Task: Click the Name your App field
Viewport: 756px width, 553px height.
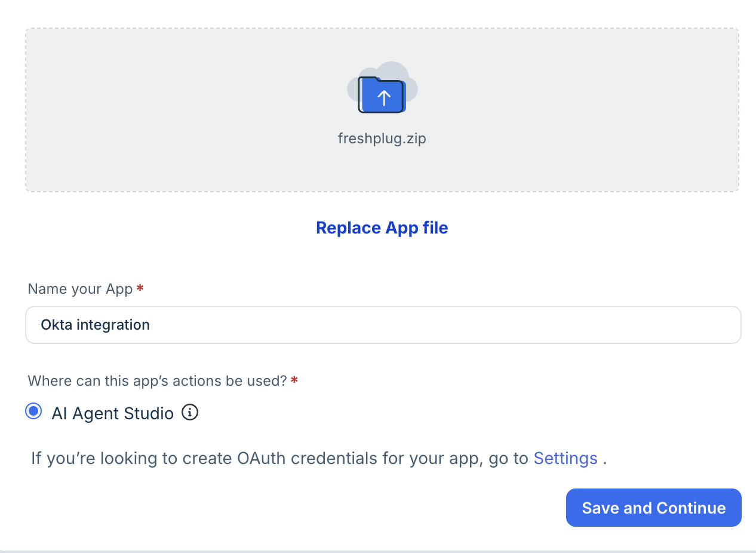Action: point(383,325)
